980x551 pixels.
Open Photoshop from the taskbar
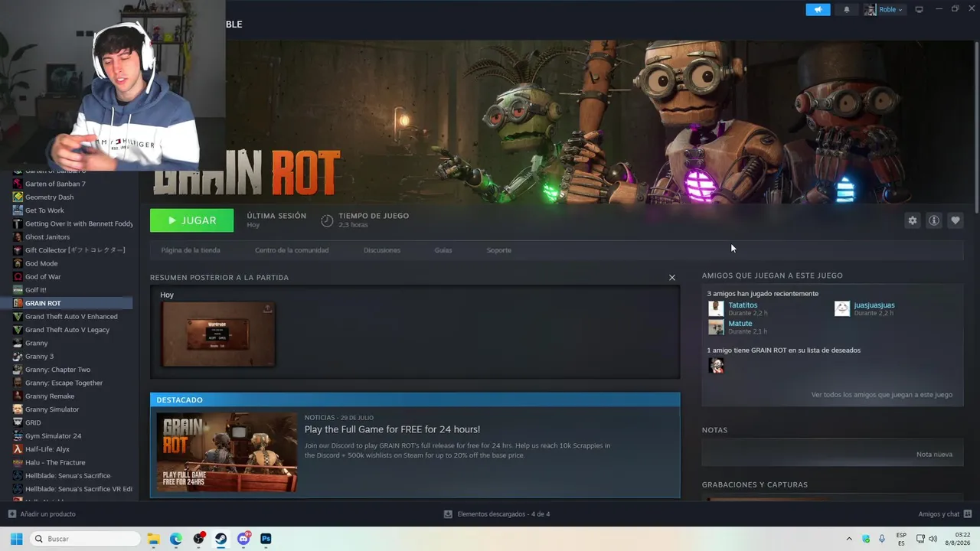(266, 539)
